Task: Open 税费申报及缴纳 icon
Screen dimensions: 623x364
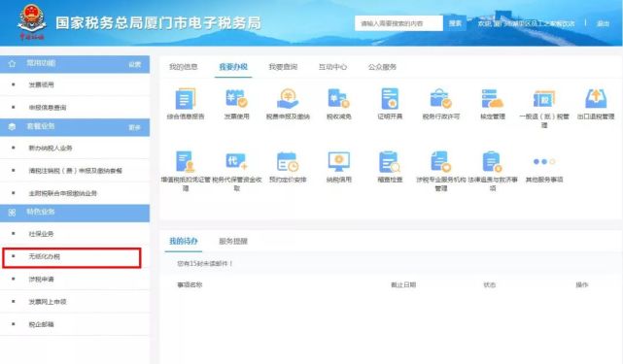Action: [288, 98]
